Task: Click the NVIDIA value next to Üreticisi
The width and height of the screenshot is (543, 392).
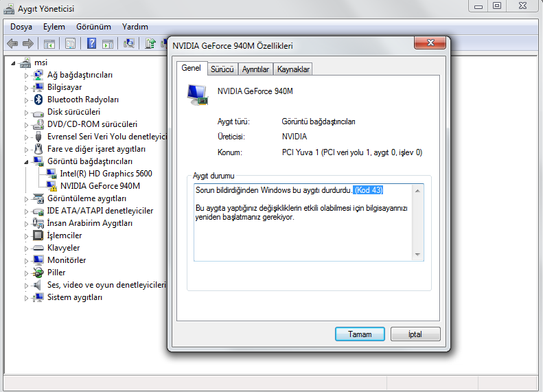Action: point(294,137)
